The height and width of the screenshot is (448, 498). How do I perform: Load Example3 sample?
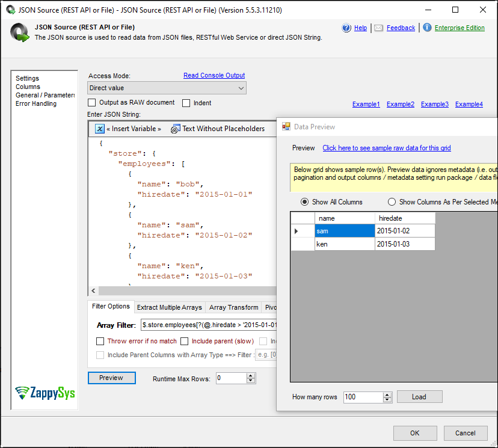[x=434, y=104]
